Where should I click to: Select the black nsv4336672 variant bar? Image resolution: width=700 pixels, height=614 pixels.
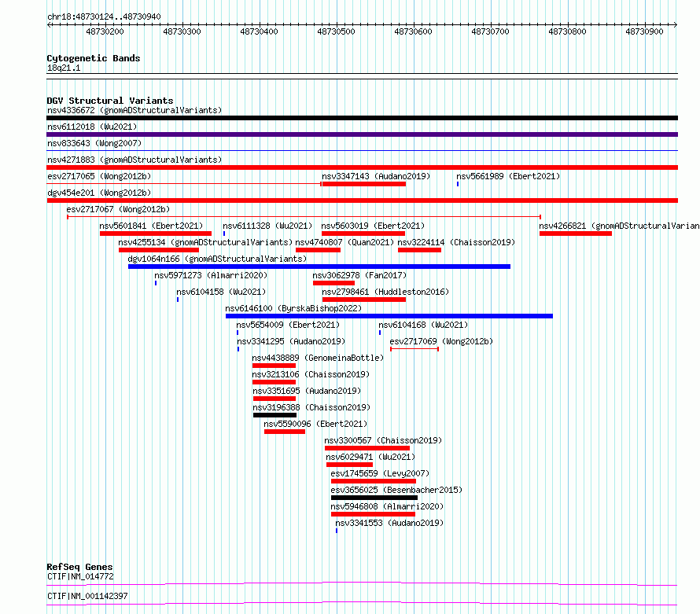point(362,118)
